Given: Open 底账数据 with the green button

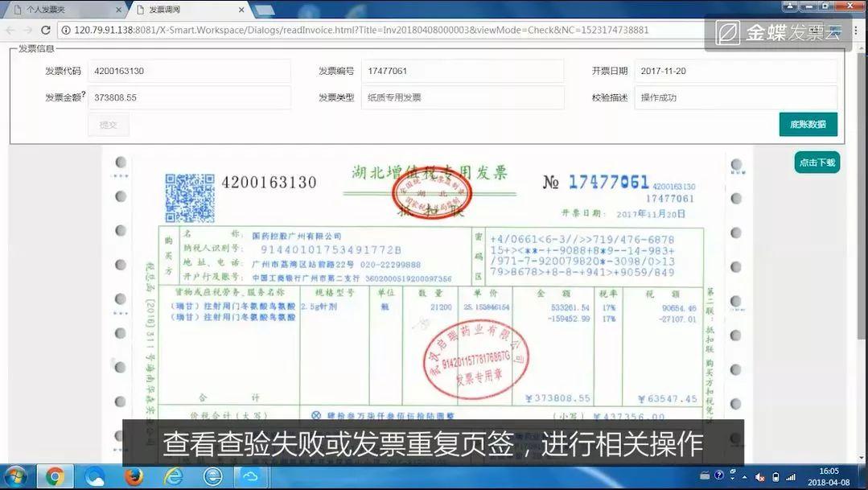Looking at the screenshot, I should (808, 124).
